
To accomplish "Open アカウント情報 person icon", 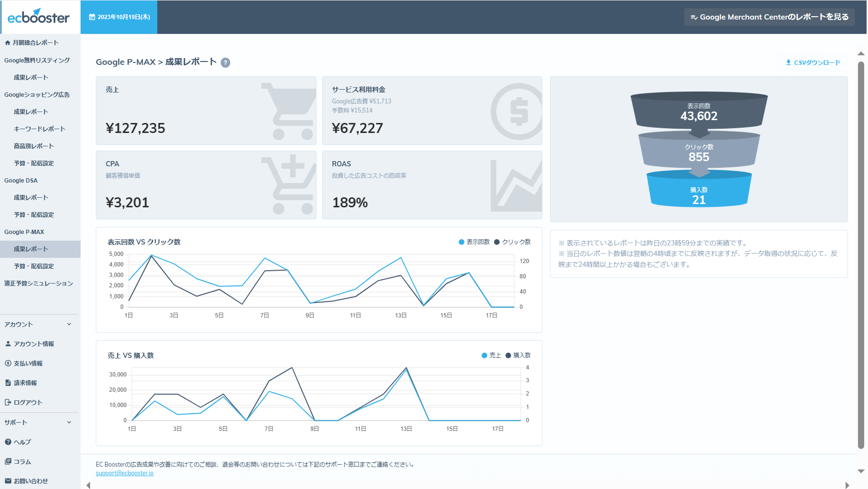I will click(8, 344).
